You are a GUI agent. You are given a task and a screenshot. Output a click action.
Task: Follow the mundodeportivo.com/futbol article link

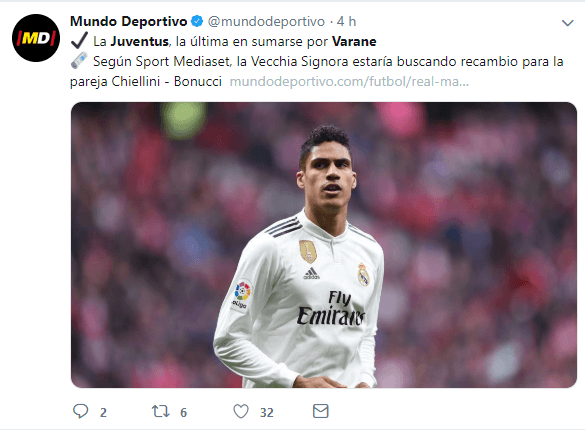point(349,81)
